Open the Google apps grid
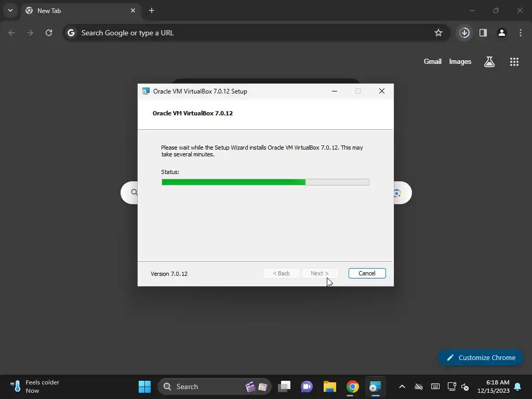The height and width of the screenshot is (399, 532). point(514,62)
